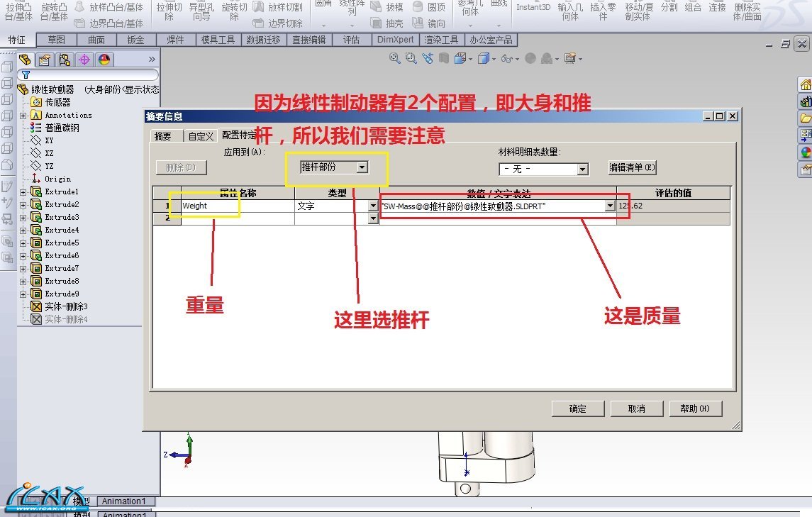Click the Edit Appearance sphere icon
The height and width of the screenshot is (517, 812).
[x=530, y=59]
